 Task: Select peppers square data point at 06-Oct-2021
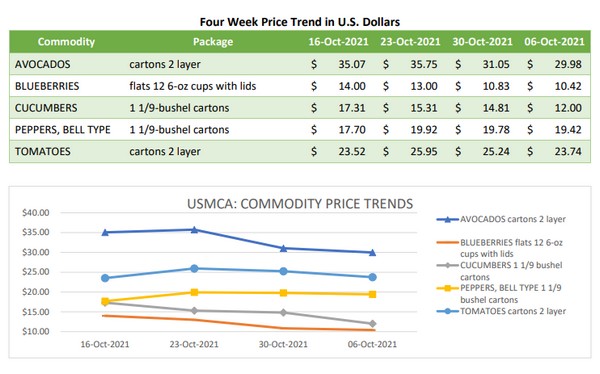(x=372, y=294)
